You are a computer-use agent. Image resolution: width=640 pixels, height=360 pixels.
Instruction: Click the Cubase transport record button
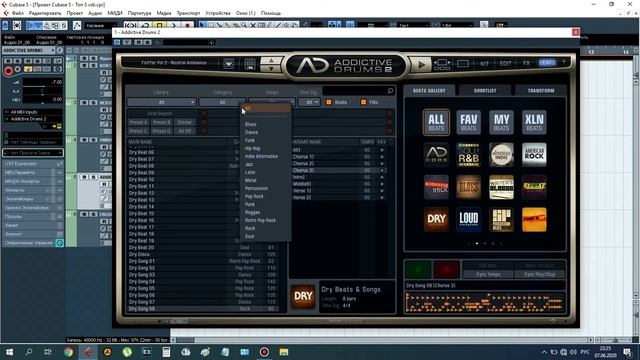point(187,25)
